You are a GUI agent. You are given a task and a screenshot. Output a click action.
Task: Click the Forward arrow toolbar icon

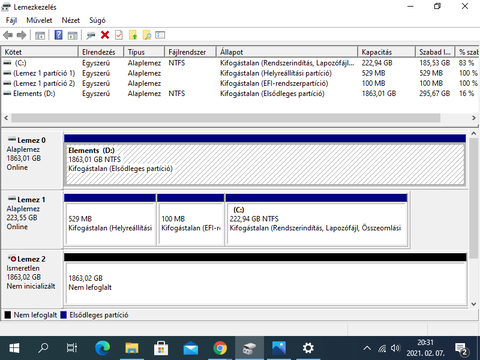click(22, 35)
